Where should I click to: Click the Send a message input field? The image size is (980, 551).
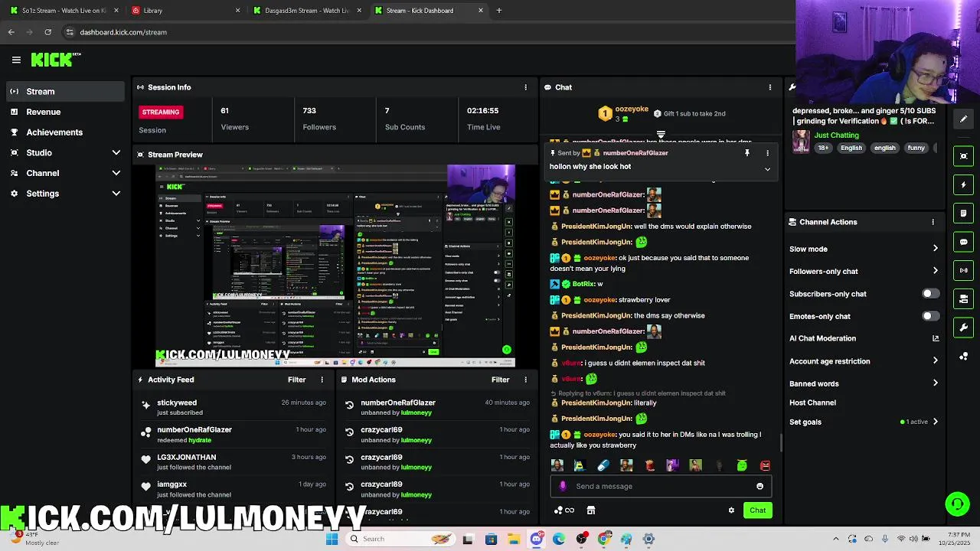pyautogui.click(x=660, y=486)
